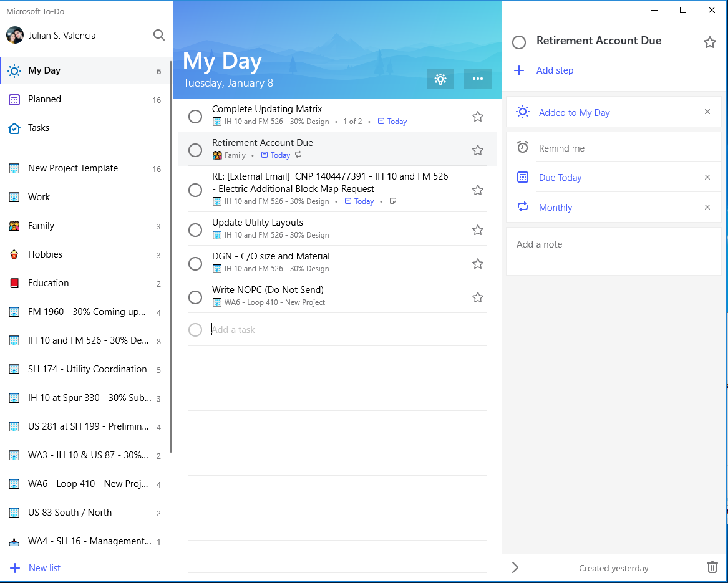Image resolution: width=728 pixels, height=583 pixels.
Task: Open SH 174 - Utility Coordination list
Action: [86, 370]
